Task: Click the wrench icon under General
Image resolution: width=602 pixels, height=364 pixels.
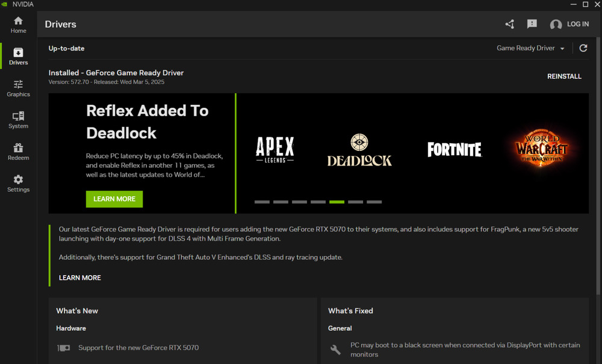Action: click(x=335, y=350)
